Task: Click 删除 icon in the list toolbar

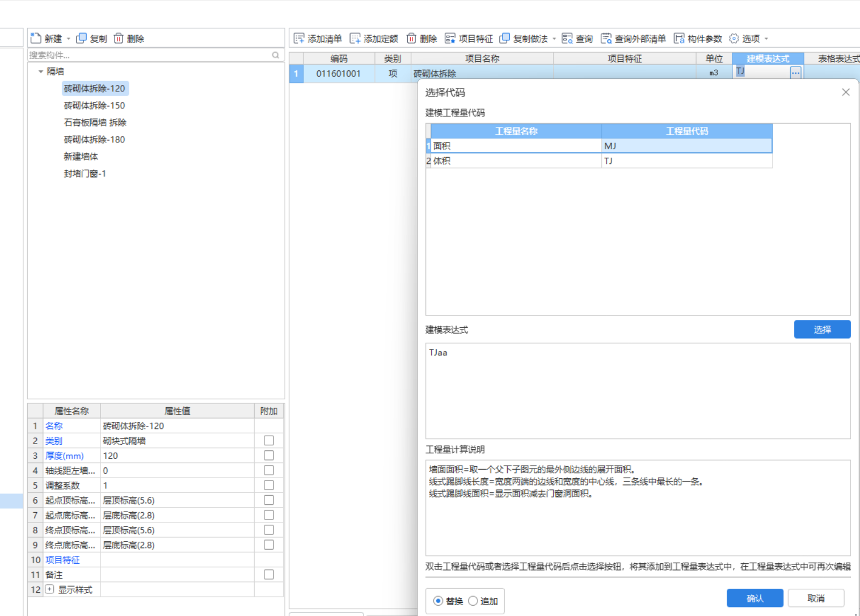Action: [x=411, y=38]
